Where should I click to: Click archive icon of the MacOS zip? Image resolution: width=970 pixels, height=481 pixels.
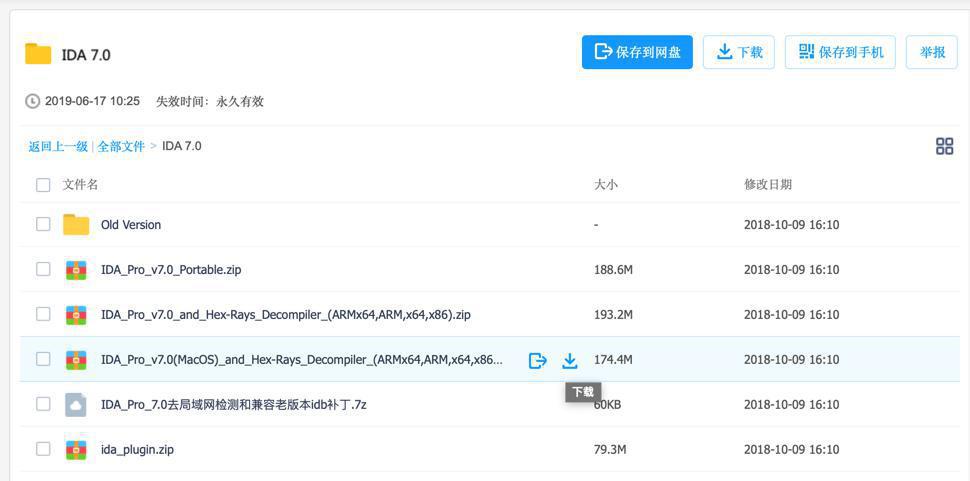[x=76, y=359]
